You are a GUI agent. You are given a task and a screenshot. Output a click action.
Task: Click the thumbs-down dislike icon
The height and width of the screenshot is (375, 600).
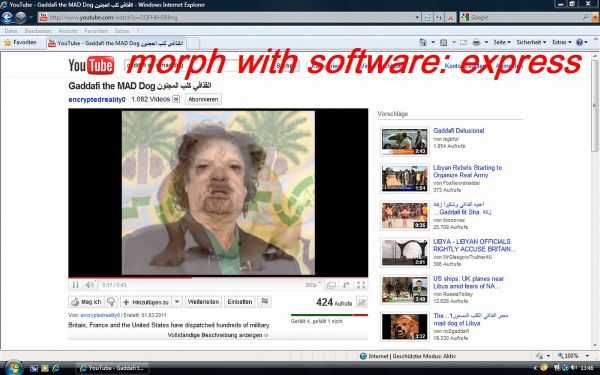(111, 302)
